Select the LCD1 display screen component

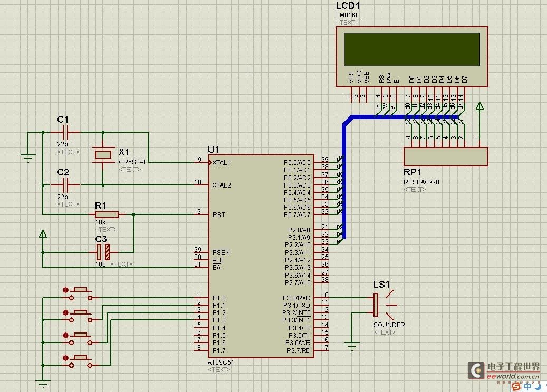click(411, 57)
